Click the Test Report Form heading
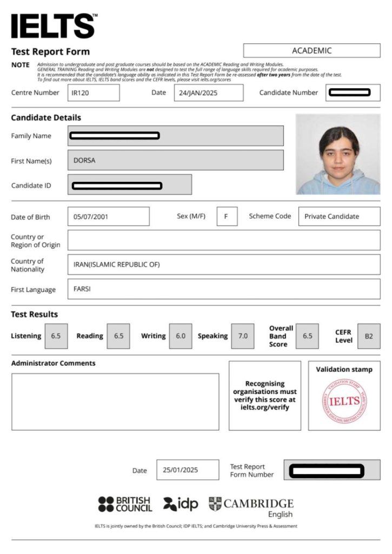This screenshot has width=392, height=554. (x=50, y=51)
